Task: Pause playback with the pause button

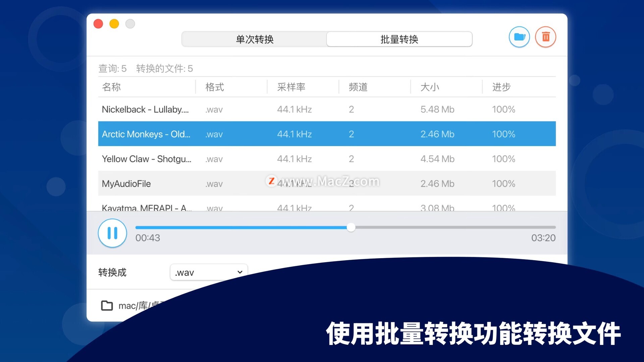Action: [112, 233]
